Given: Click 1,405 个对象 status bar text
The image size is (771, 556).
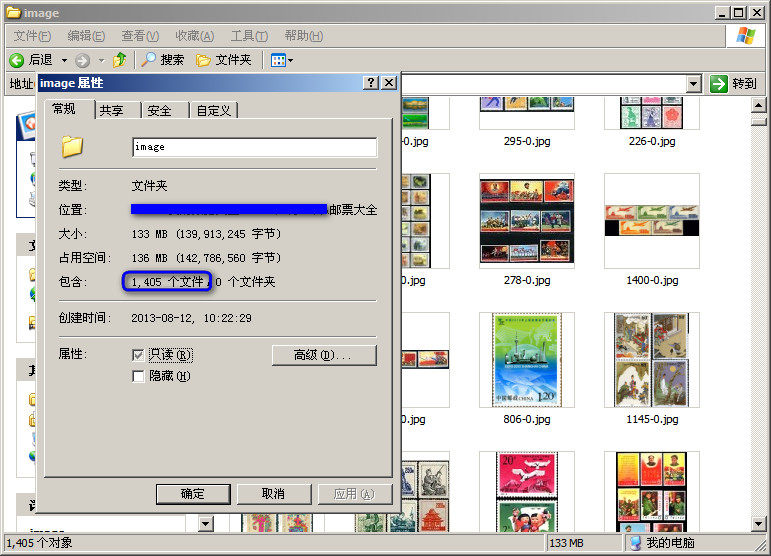Looking at the screenshot, I should click(39, 543).
